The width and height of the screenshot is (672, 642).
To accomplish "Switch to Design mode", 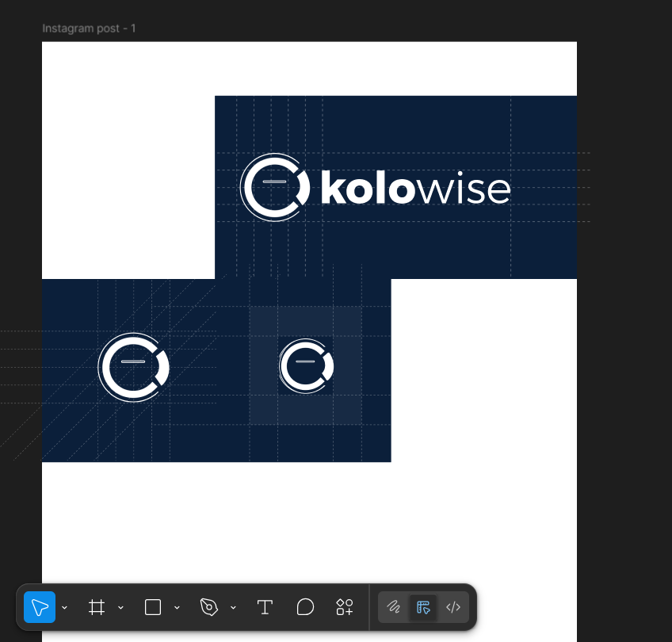I will click(x=423, y=607).
